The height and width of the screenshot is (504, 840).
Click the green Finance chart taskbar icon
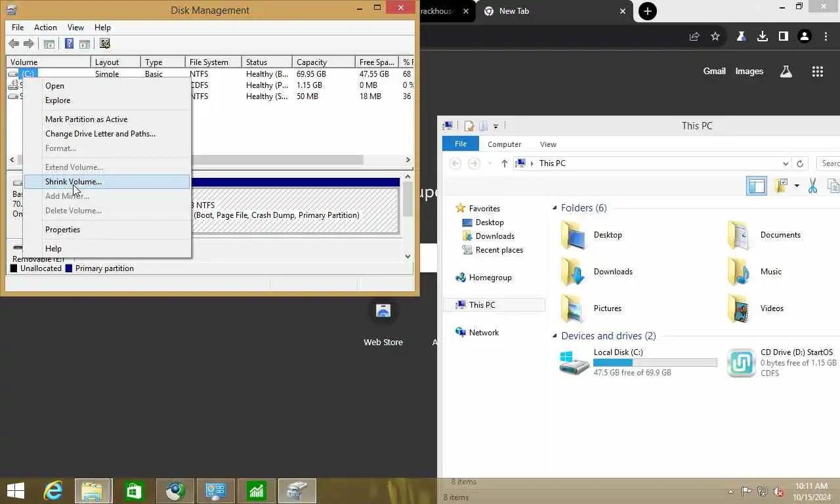coord(256,491)
